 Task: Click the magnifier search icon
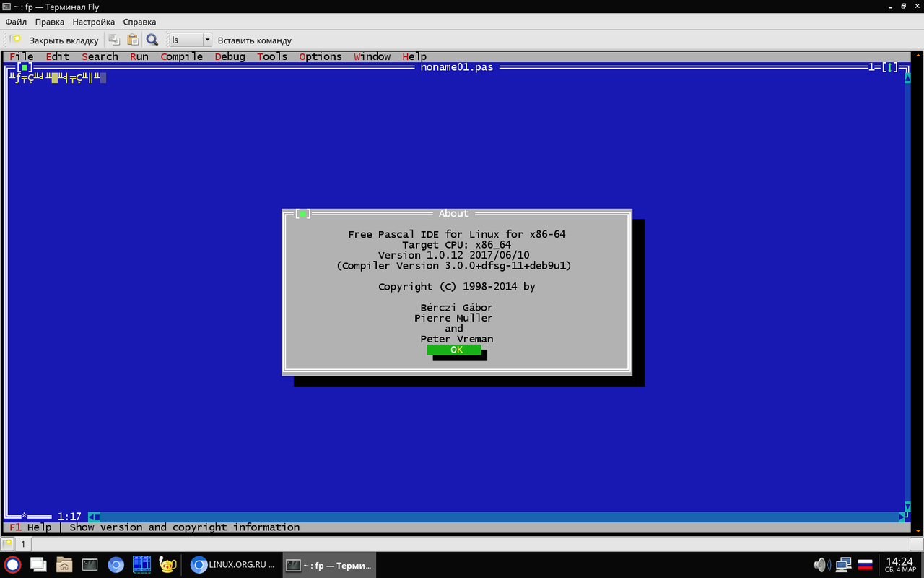click(x=152, y=40)
